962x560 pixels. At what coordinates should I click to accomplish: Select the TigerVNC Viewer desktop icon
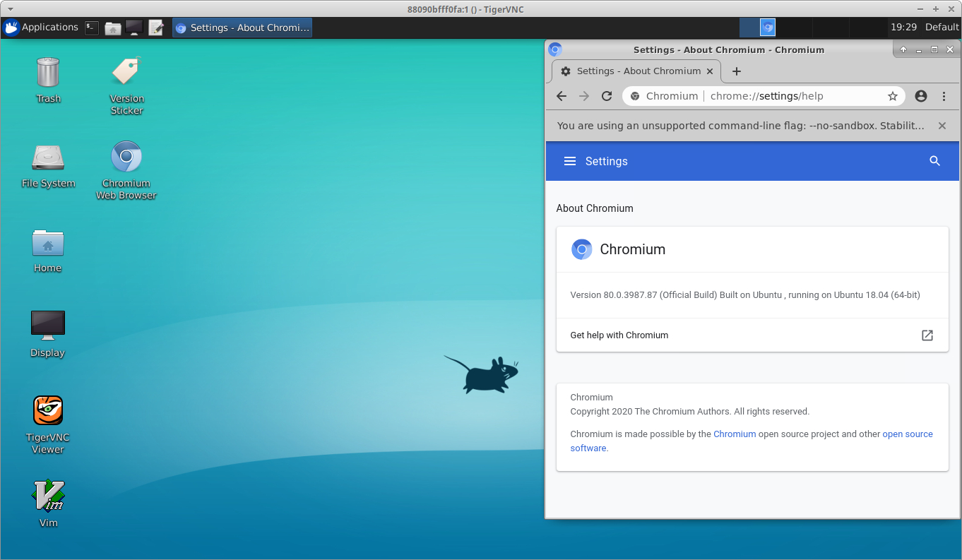click(48, 424)
